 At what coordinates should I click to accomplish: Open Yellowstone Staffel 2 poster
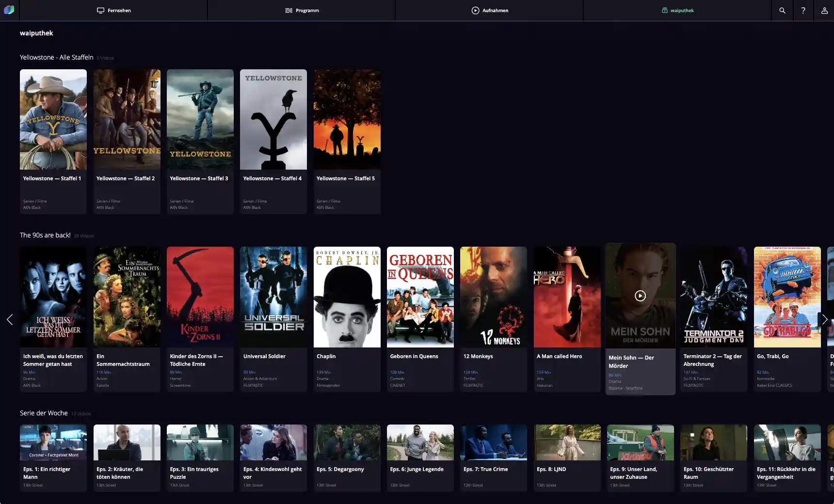click(x=127, y=119)
